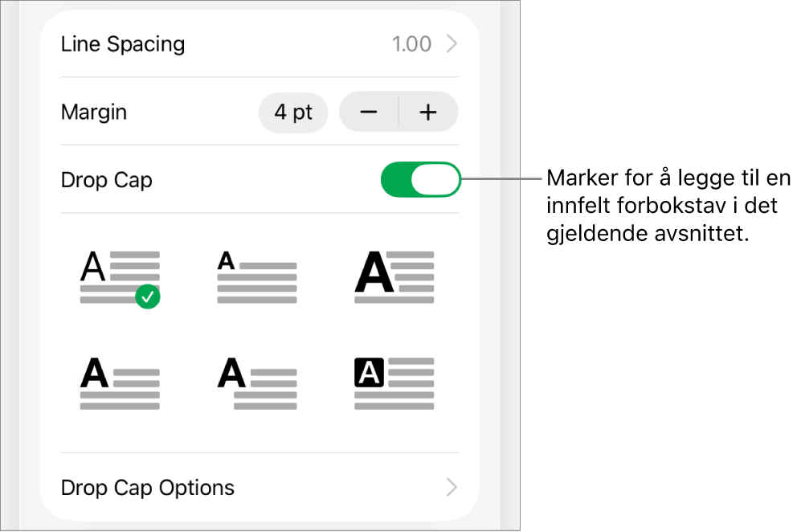
Task: Select the boxed white-on-black drop cap style
Action: [x=394, y=383]
